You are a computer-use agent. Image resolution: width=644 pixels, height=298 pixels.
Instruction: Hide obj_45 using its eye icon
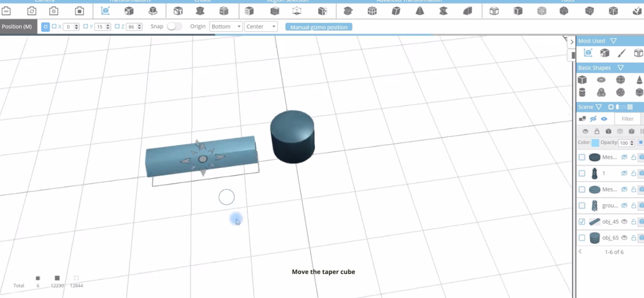[x=624, y=221]
